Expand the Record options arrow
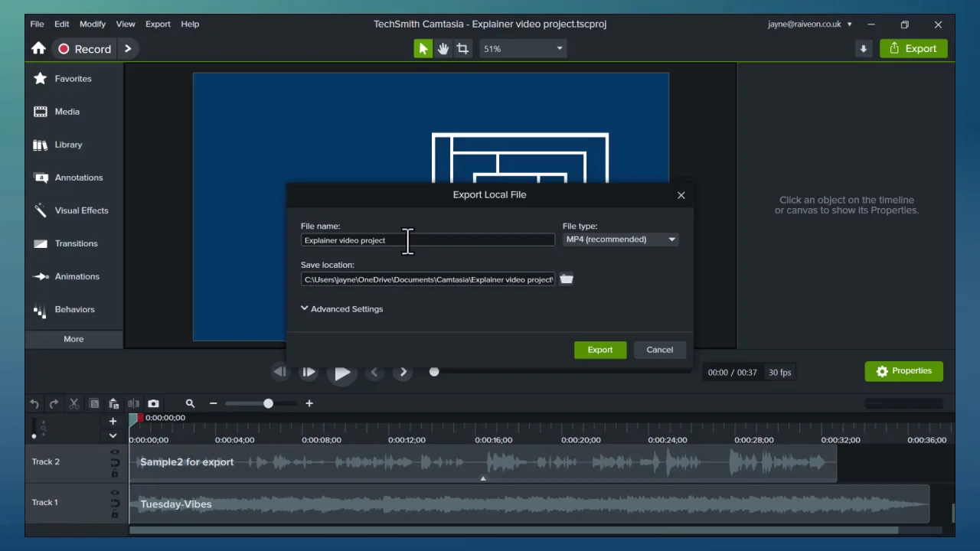Viewport: 980px width, 551px height. [x=128, y=48]
